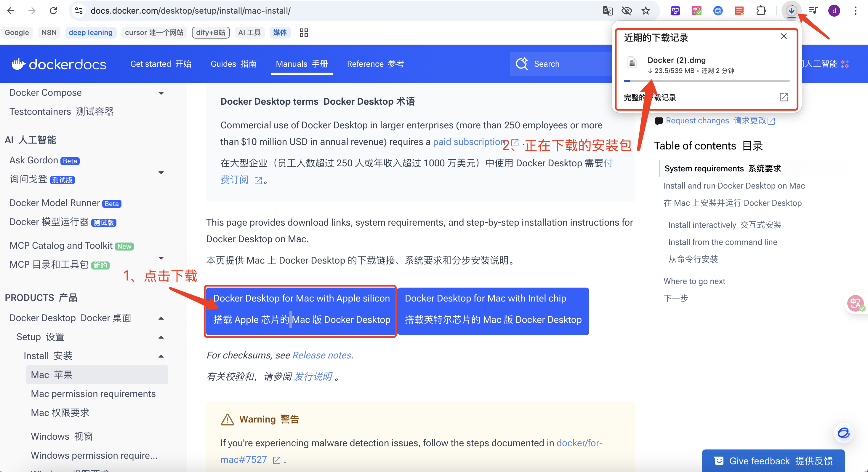This screenshot has height=472, width=868.
Task: Open the media control playlist icon
Action: coord(813,11)
